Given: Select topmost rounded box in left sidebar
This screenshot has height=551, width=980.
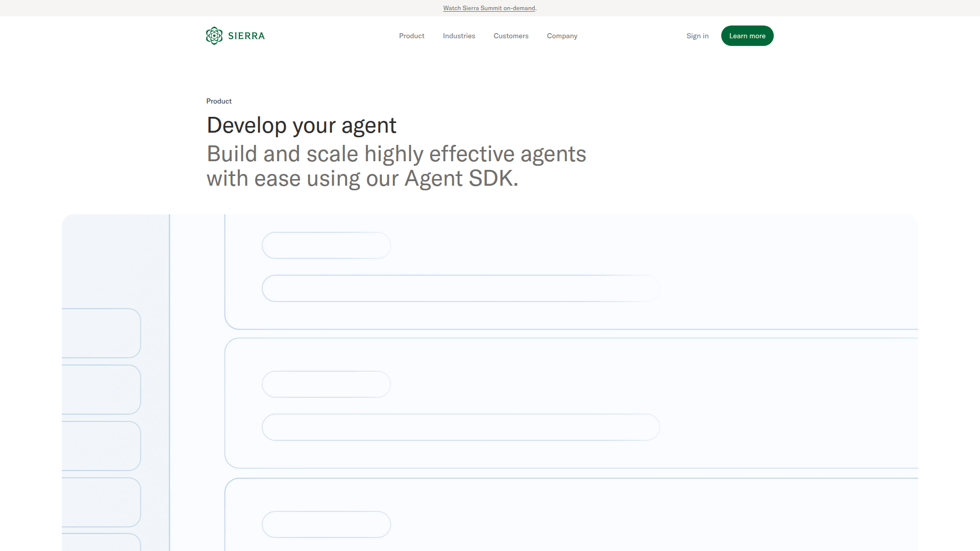Looking at the screenshot, I should pyautogui.click(x=101, y=333).
